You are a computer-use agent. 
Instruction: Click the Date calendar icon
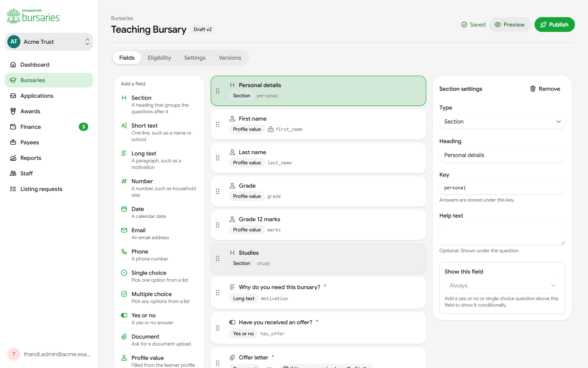124,209
